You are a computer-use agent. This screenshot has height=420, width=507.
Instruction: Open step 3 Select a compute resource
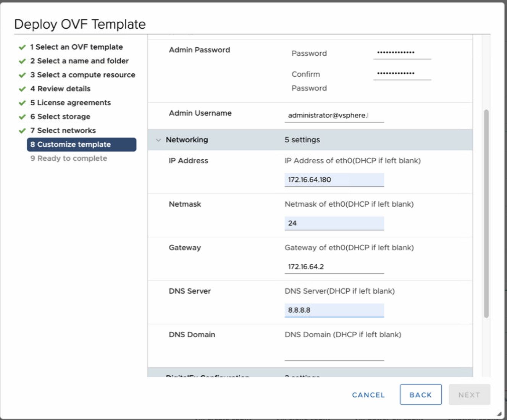coord(82,75)
